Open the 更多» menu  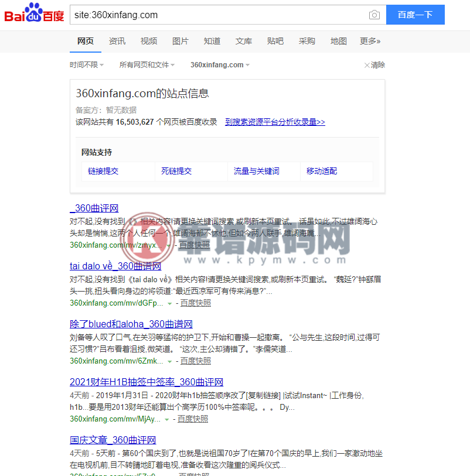click(x=370, y=41)
